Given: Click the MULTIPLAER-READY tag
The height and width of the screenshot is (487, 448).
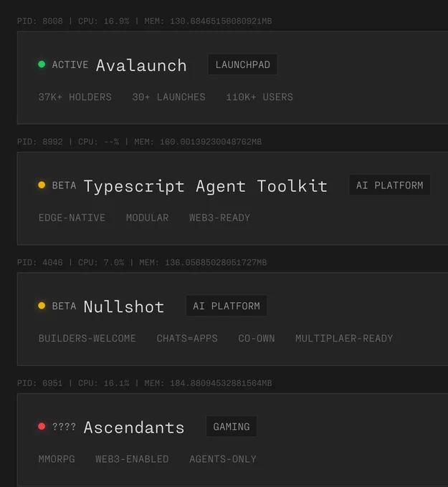Looking at the screenshot, I should pos(344,339).
